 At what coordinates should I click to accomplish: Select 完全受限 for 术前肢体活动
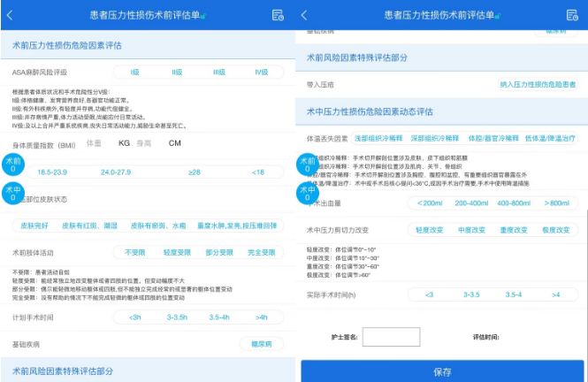pos(262,253)
